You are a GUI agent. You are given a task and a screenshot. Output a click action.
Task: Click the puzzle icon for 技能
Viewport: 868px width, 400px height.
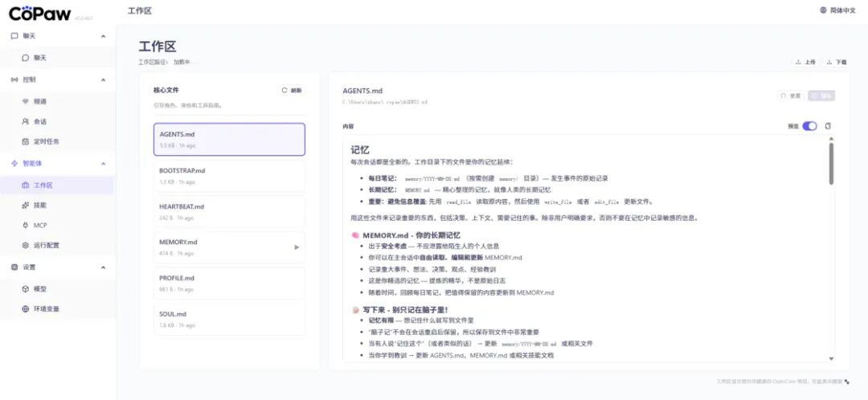click(25, 206)
